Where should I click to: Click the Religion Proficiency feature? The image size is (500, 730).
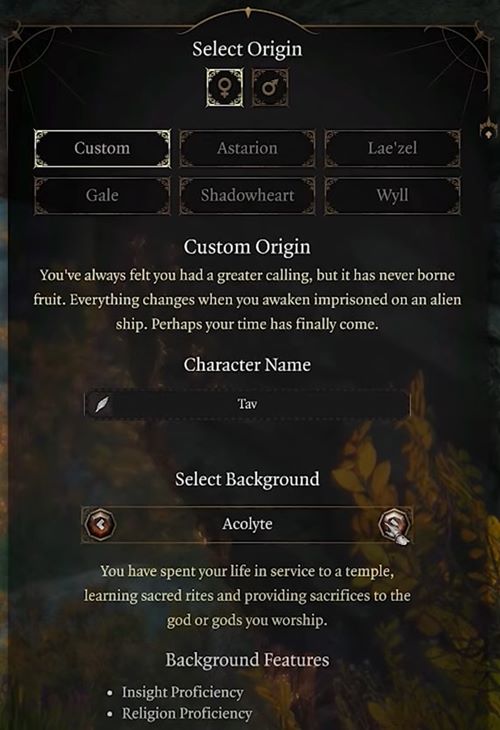click(x=187, y=714)
